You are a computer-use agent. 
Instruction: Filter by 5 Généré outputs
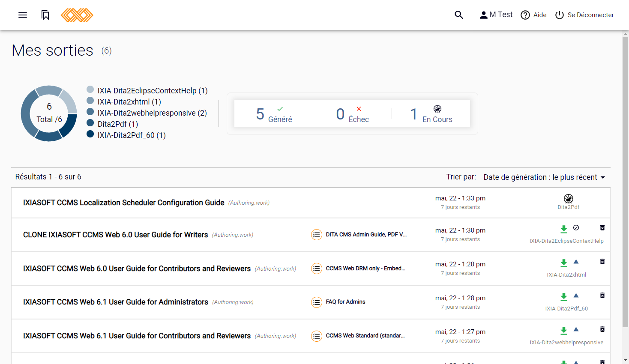click(x=274, y=114)
